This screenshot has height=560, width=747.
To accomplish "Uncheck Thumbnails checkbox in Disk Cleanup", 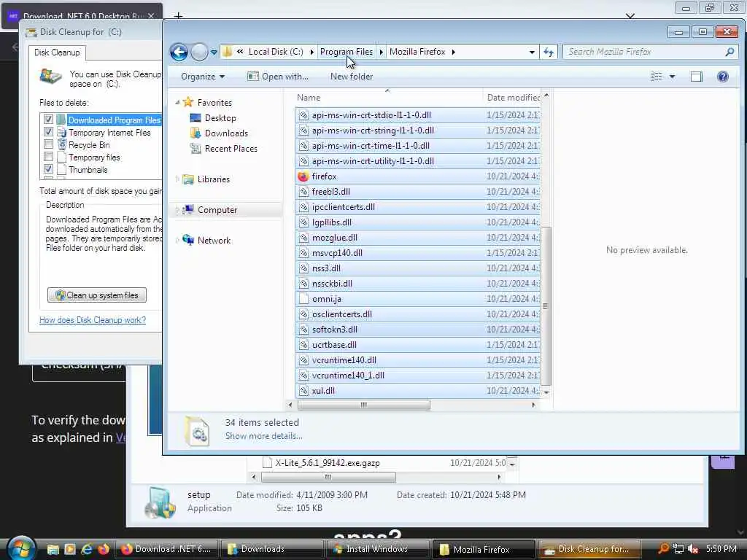I will [48, 168].
